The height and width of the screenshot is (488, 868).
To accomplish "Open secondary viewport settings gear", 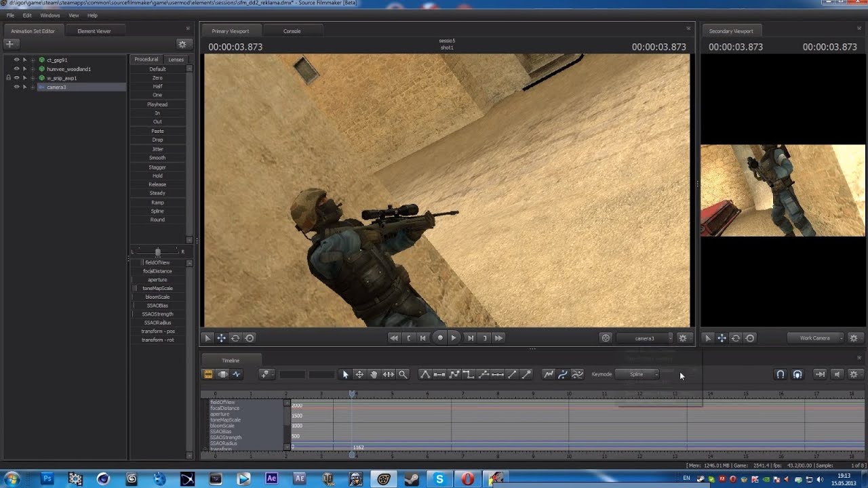I will point(854,338).
